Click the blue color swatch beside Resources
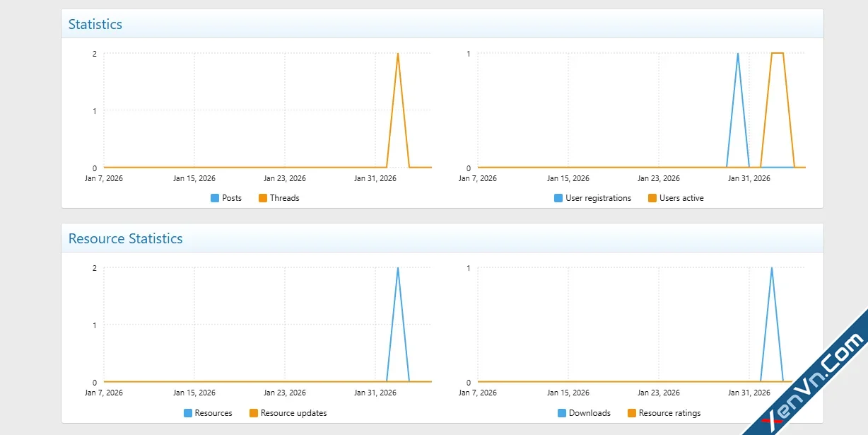 pyautogui.click(x=187, y=413)
